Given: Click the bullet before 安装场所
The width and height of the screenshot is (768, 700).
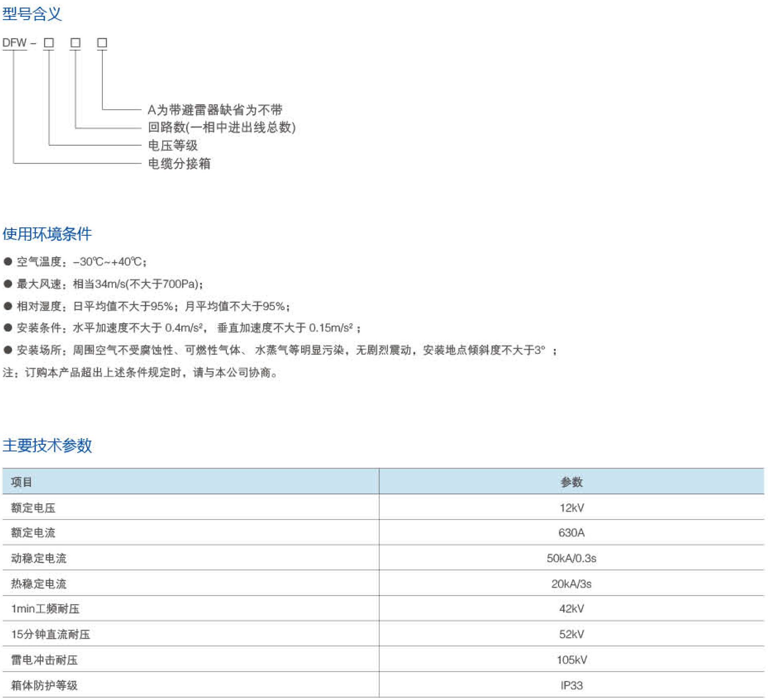Looking at the screenshot, I should 8,350.
